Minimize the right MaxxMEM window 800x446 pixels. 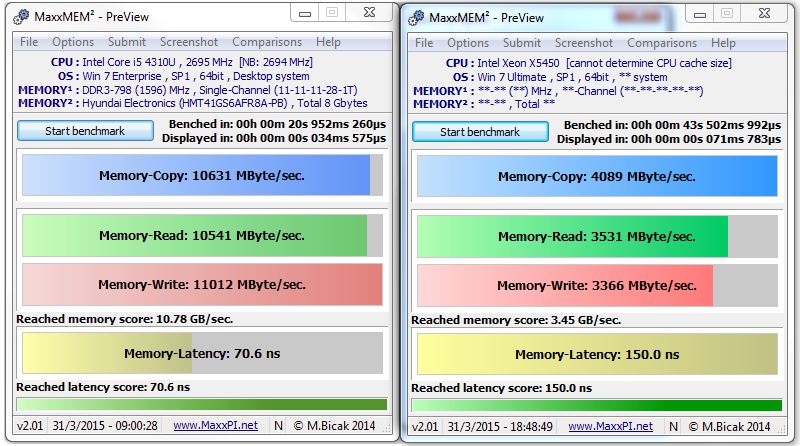(x=700, y=14)
